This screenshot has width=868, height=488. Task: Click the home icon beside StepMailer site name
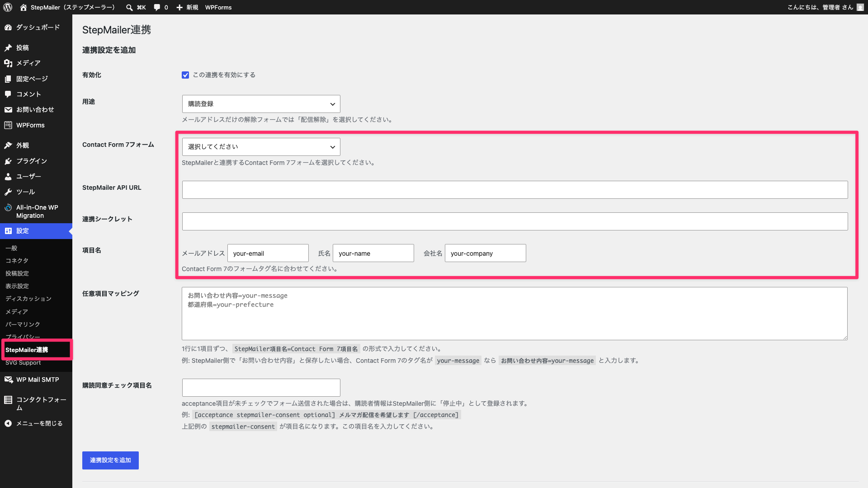[x=24, y=7]
